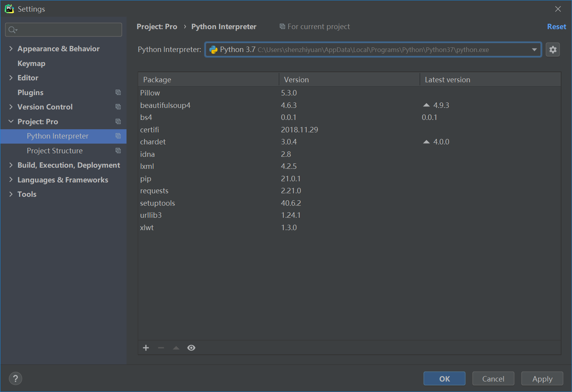Click the project-level icon beside Project: Pro
This screenshot has width=572, height=392.
pyautogui.click(x=118, y=121)
